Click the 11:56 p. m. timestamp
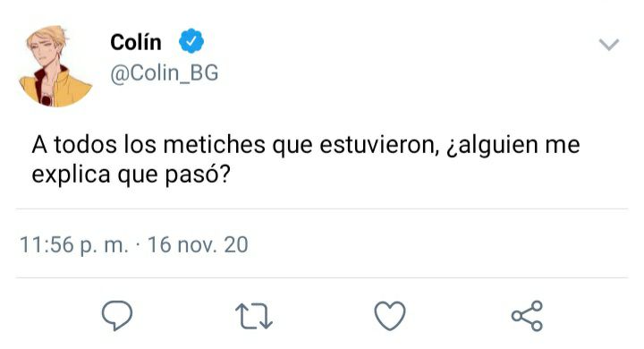 tap(74, 245)
